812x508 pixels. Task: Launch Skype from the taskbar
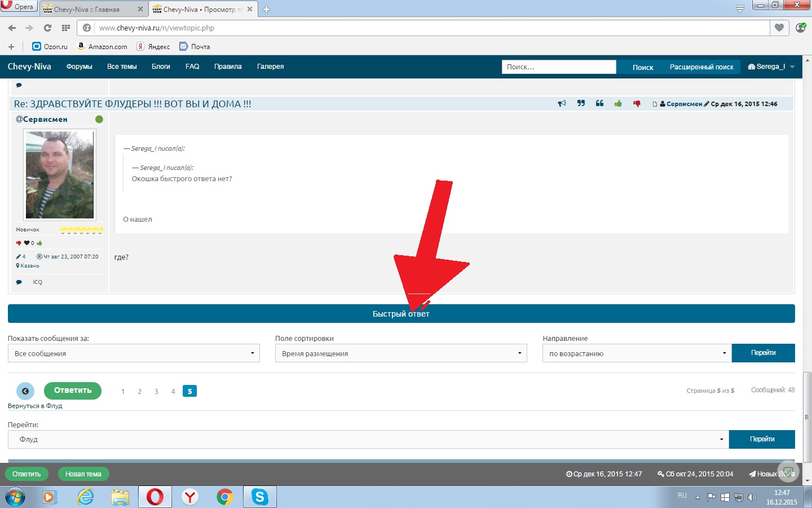tap(259, 497)
